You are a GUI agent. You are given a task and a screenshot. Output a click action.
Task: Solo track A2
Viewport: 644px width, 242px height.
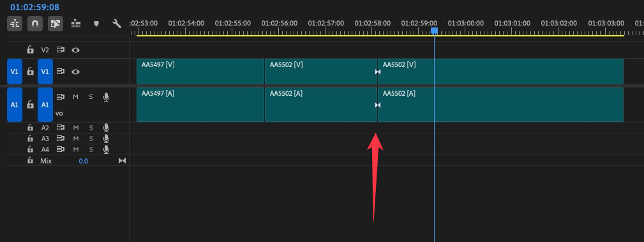[91, 128]
